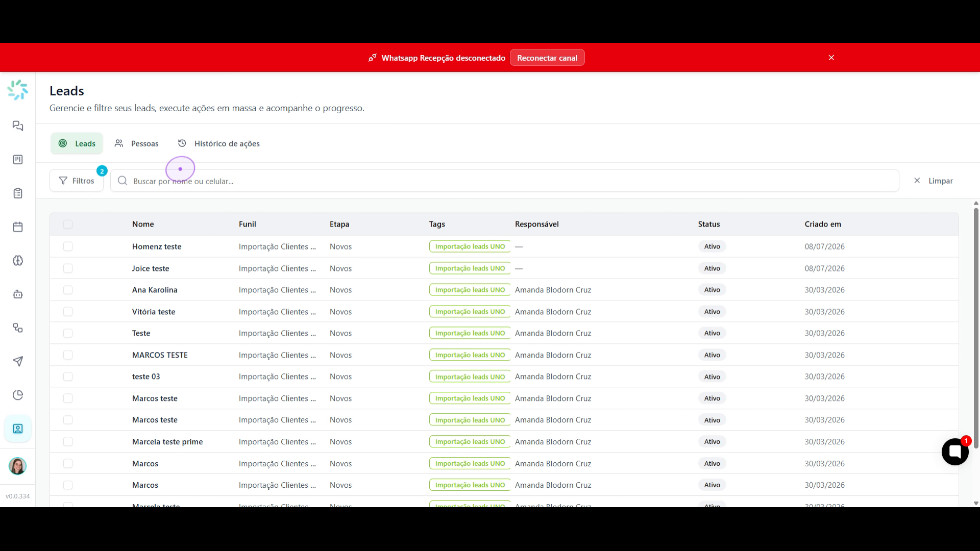
Task: Open lead Homenz teste
Action: [x=157, y=246]
